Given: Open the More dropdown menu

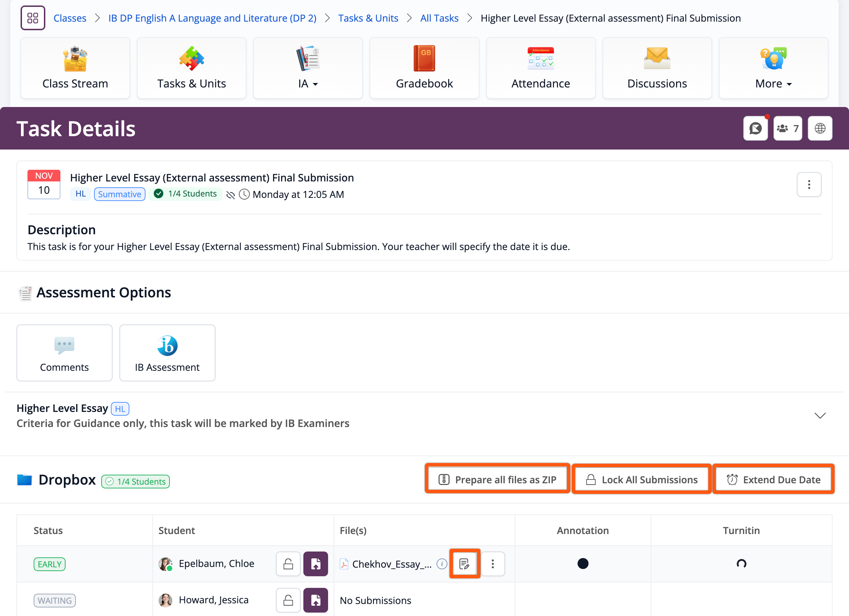Looking at the screenshot, I should [774, 68].
